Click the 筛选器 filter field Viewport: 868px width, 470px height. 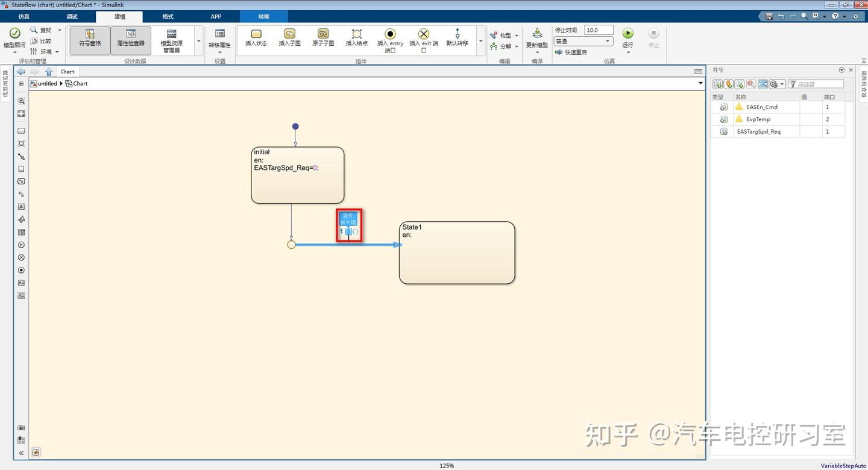click(816, 84)
